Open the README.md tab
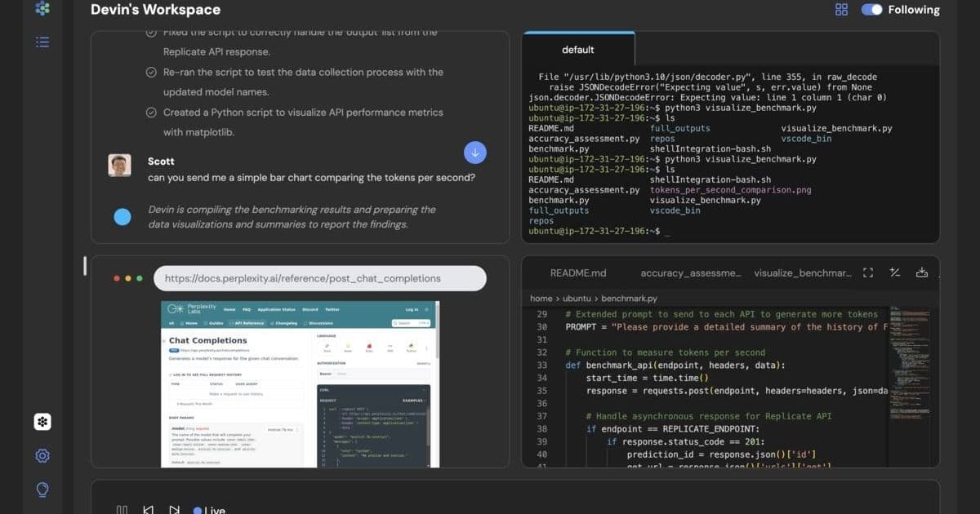This screenshot has height=514, width=980. [580, 273]
